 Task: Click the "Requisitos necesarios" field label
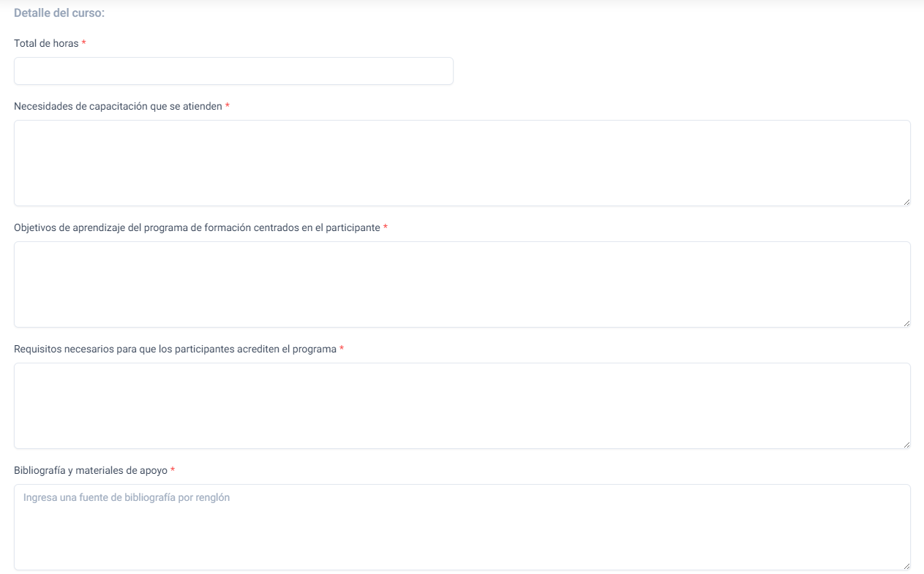pyautogui.click(x=175, y=350)
